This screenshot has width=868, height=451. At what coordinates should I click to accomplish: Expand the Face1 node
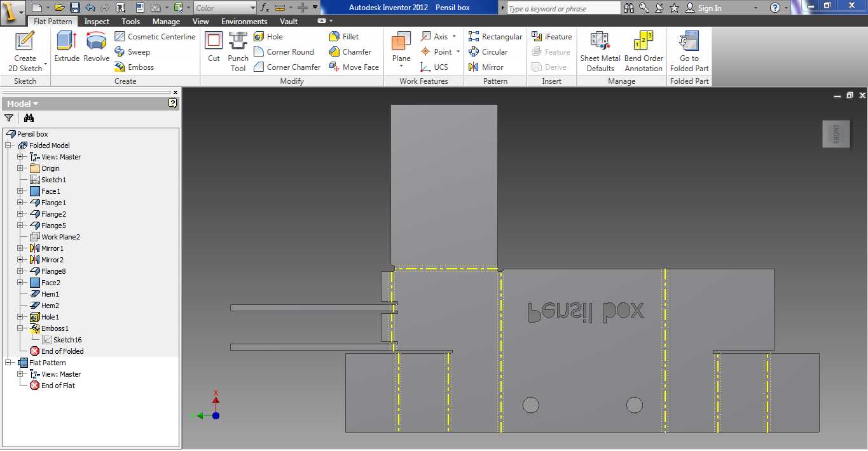pos(20,191)
